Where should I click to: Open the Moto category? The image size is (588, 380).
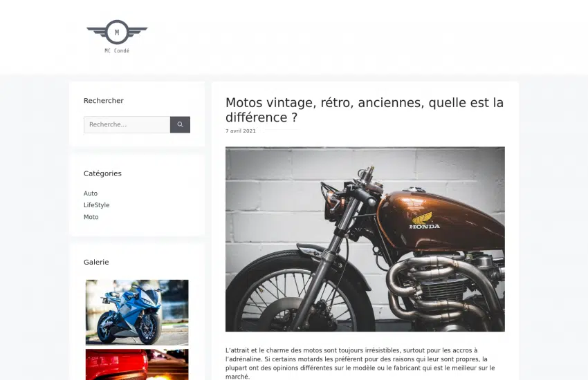coord(91,217)
